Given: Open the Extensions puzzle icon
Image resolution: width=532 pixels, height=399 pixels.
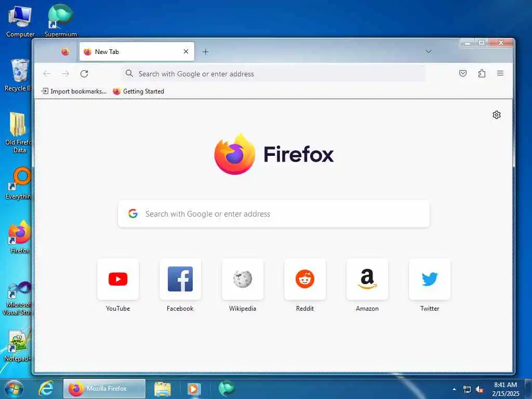Looking at the screenshot, I should pos(482,73).
